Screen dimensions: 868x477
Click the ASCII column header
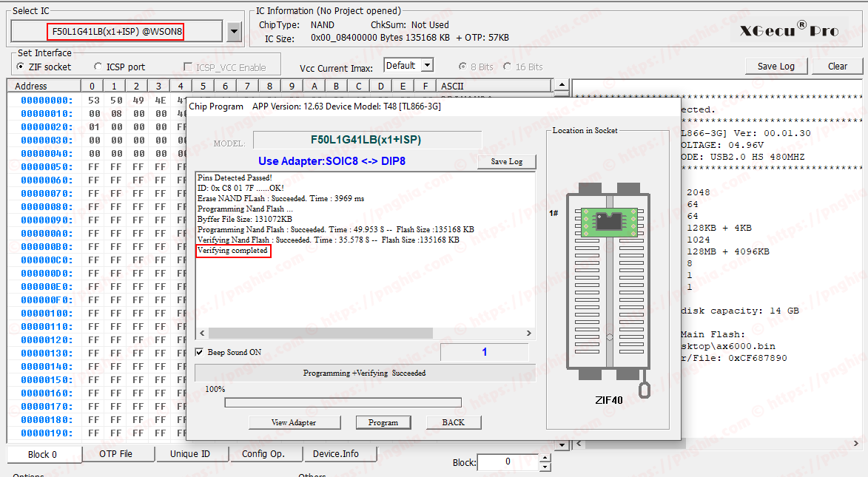[494, 86]
